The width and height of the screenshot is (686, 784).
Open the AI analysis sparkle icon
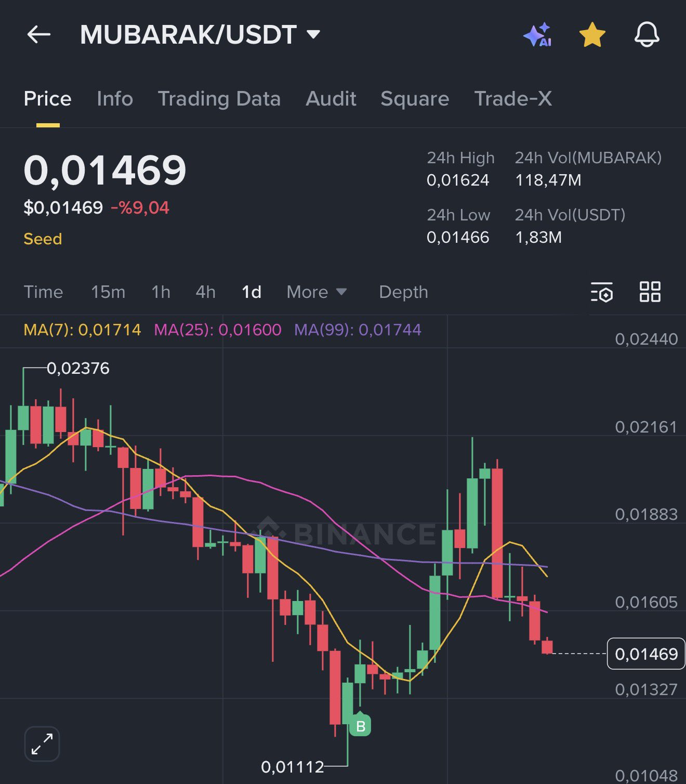pos(537,35)
